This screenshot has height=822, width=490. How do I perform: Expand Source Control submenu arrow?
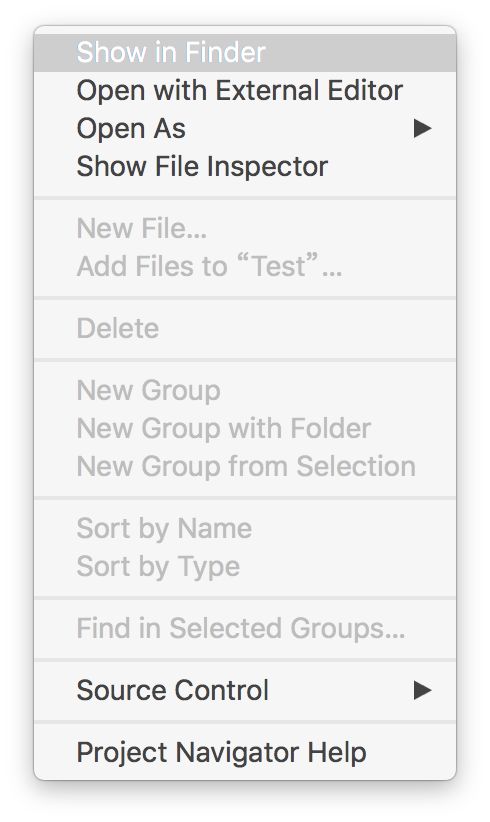422,690
